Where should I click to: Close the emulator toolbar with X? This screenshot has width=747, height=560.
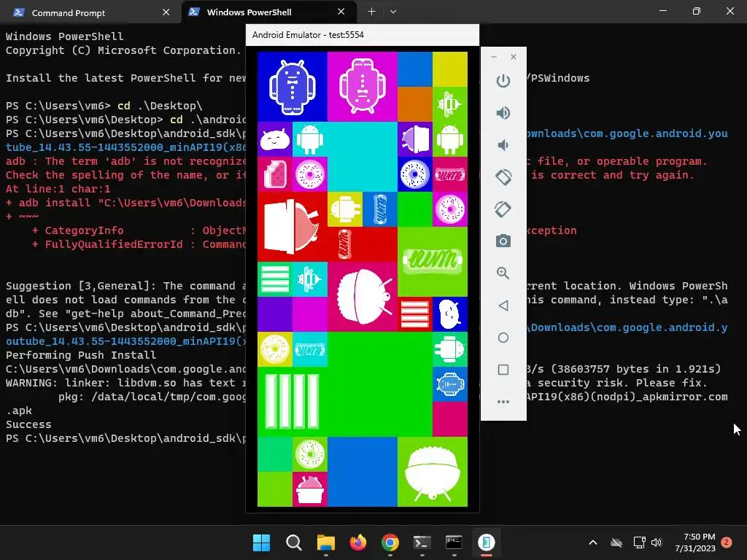tap(513, 57)
